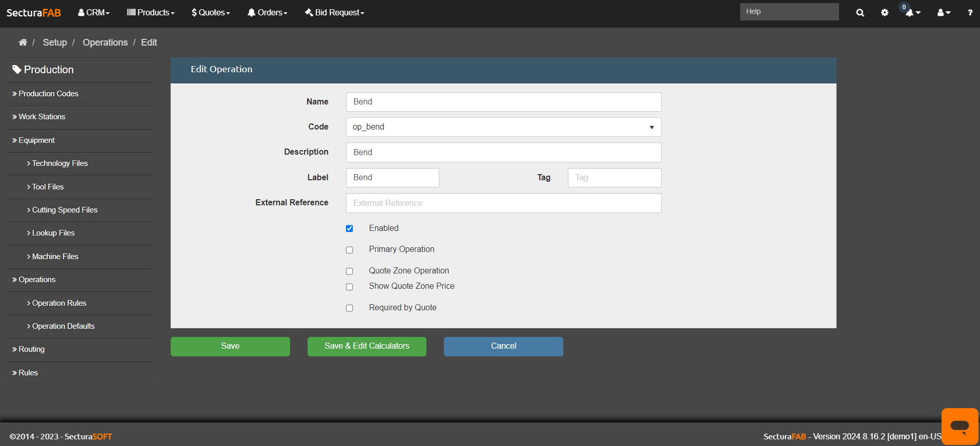Click the Save & Edit Calculators button
980x446 pixels.
(x=366, y=346)
